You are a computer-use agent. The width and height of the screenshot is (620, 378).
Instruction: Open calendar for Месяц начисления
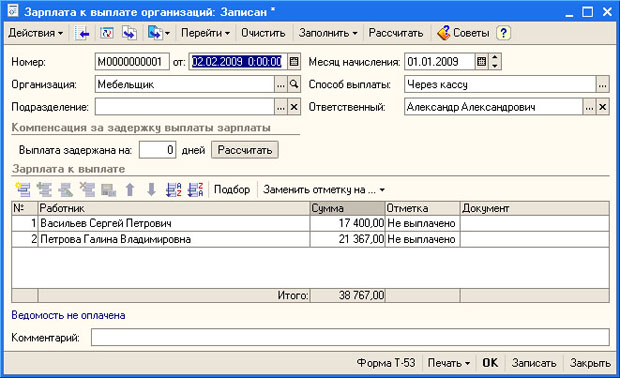pos(481,62)
